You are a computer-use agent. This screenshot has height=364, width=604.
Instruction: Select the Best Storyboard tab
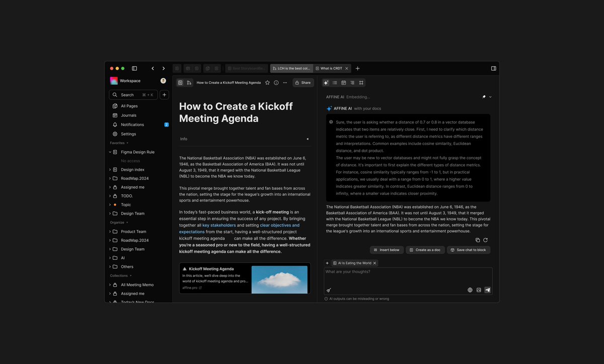(247, 68)
